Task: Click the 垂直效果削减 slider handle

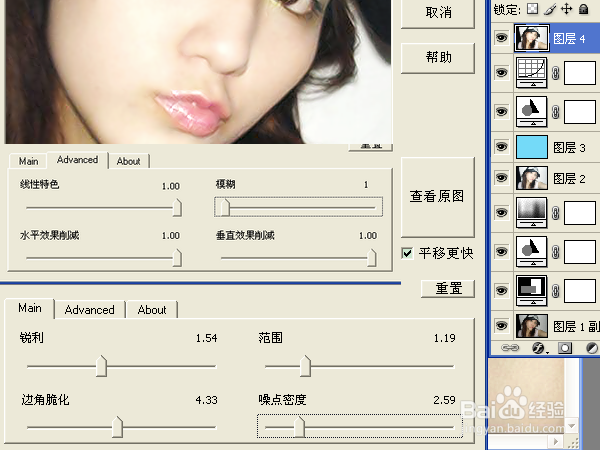Action: (x=371, y=258)
